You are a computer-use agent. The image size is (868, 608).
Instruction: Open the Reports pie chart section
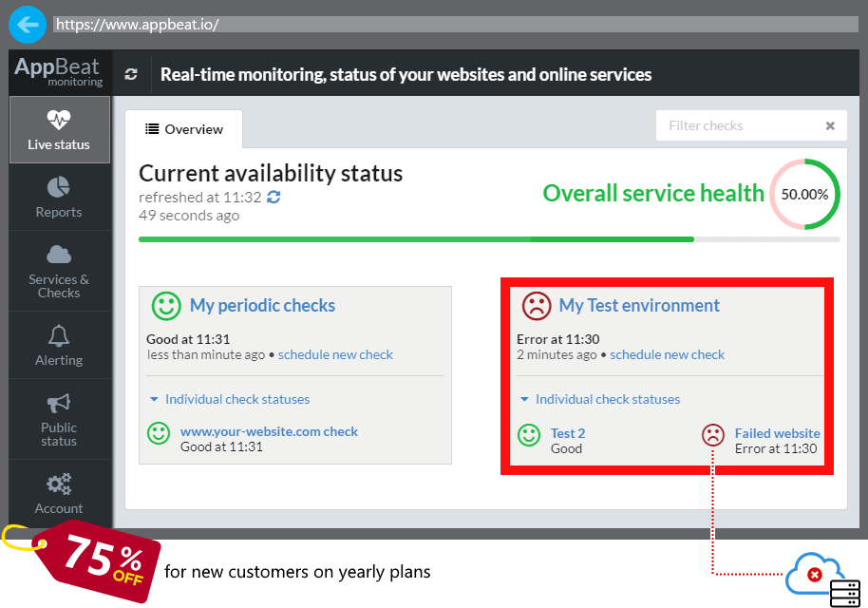coord(59,197)
